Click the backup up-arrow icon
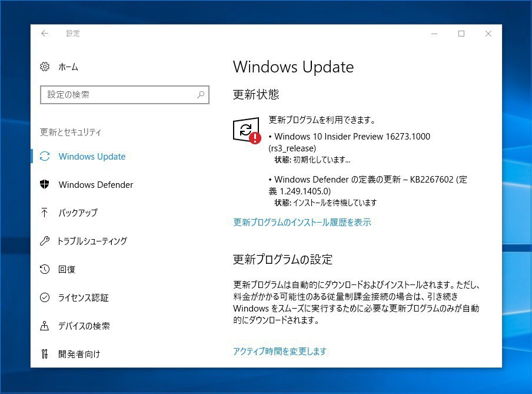 coord(45,213)
